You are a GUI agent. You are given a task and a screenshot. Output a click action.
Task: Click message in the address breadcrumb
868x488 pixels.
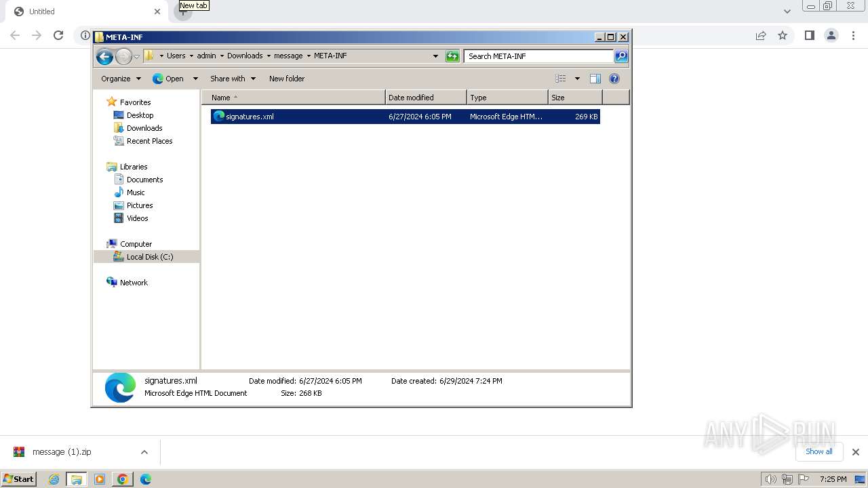click(288, 56)
